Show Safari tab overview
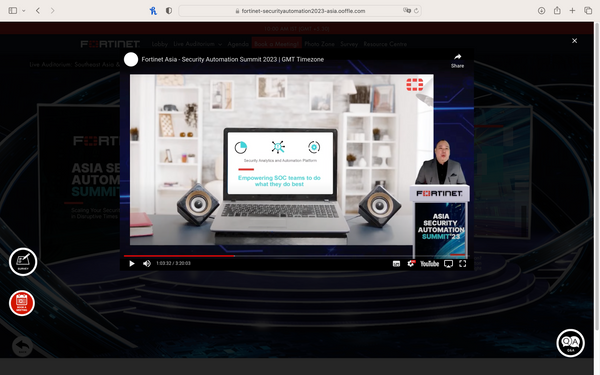The height and width of the screenshot is (375, 600). click(x=588, y=11)
